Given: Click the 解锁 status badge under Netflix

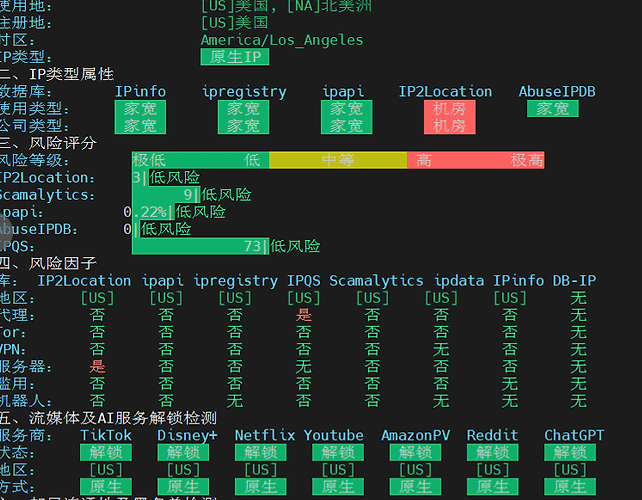Looking at the screenshot, I should pyautogui.click(x=260, y=452).
